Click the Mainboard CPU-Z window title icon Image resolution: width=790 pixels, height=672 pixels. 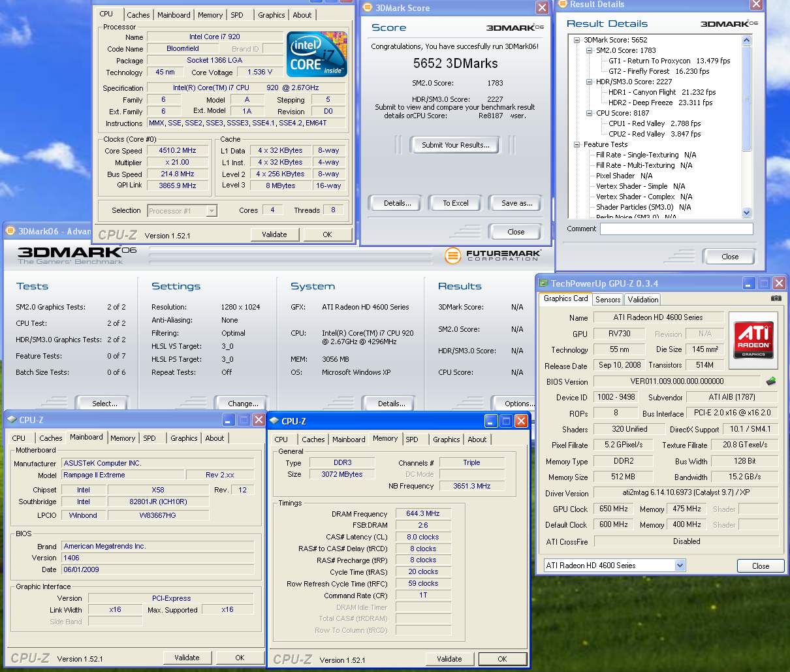coord(11,420)
